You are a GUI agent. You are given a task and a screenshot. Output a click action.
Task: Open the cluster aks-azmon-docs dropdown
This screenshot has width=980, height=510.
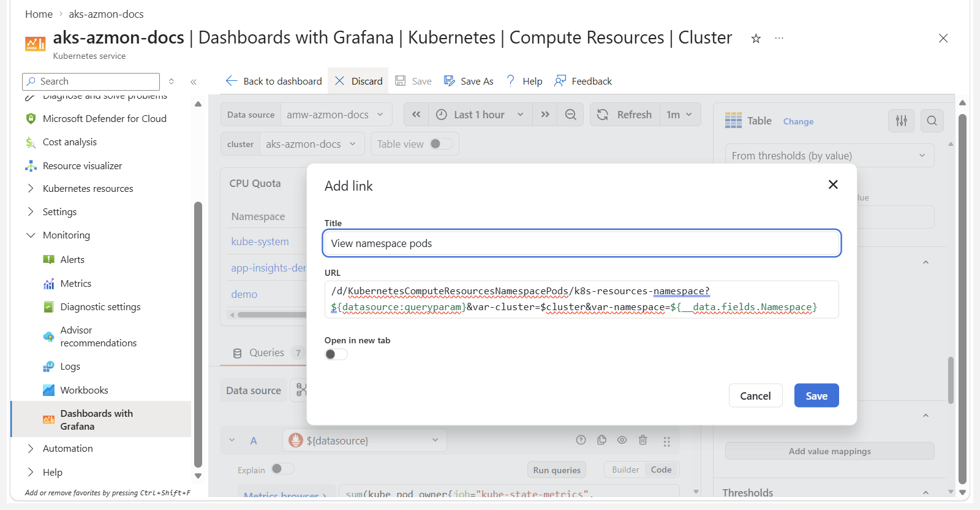pos(312,144)
